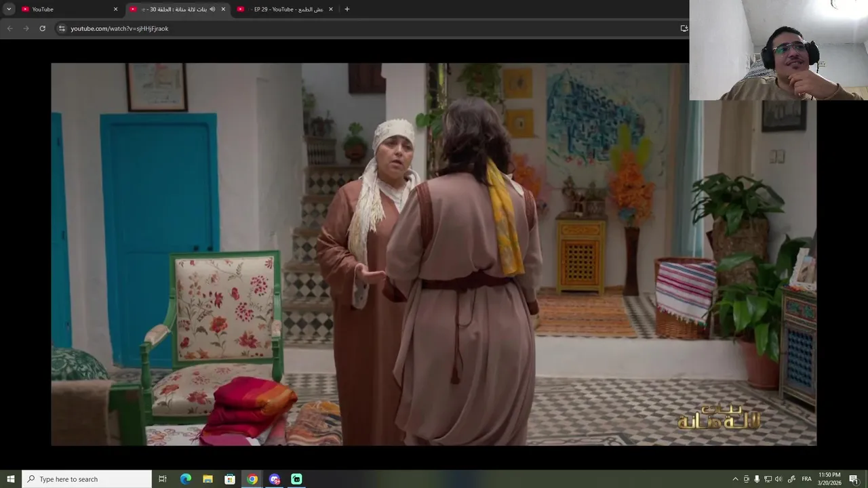
Task: Launch Microsoft Edge from taskbar
Action: (185, 479)
